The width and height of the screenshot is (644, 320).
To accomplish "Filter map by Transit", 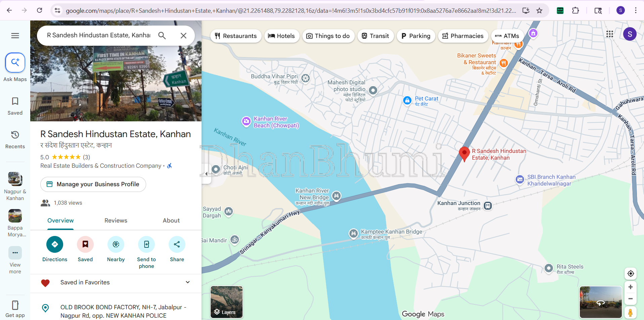I will pyautogui.click(x=376, y=36).
